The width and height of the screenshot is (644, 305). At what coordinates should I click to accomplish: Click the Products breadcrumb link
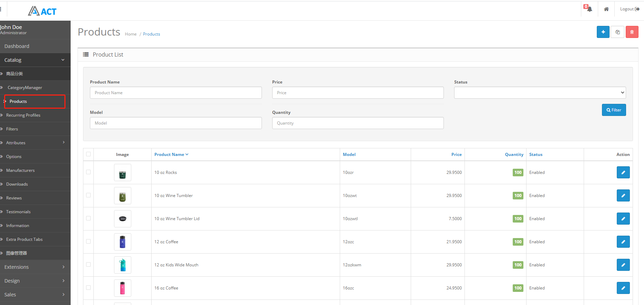(151, 34)
